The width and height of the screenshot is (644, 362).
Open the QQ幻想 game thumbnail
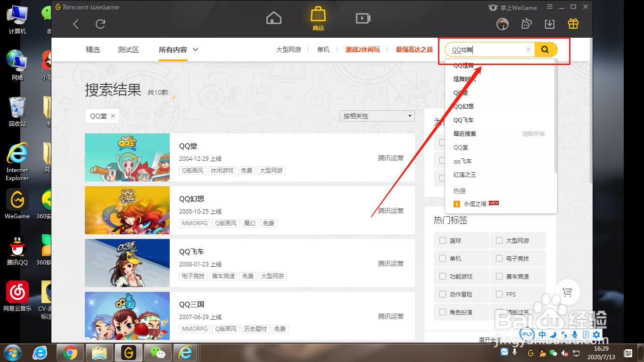[x=127, y=210]
